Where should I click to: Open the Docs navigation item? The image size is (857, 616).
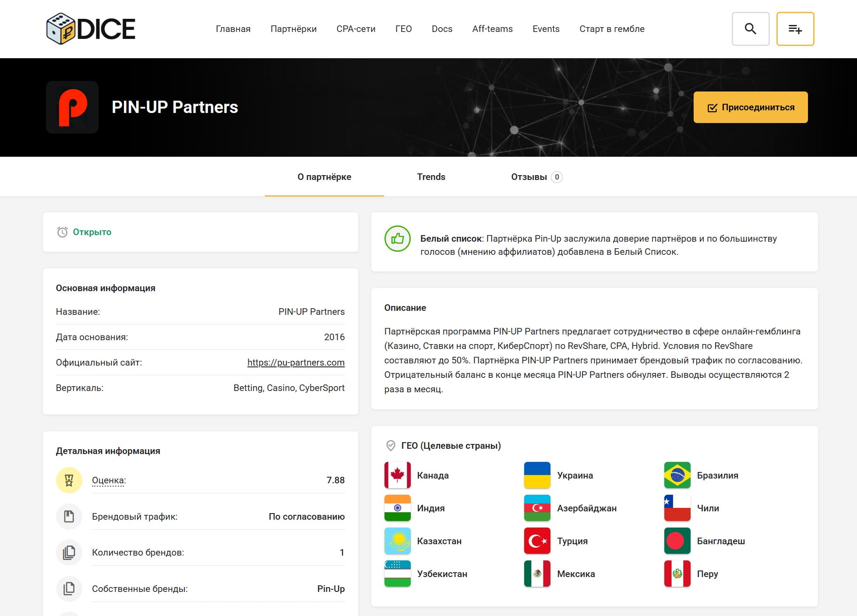click(x=442, y=29)
